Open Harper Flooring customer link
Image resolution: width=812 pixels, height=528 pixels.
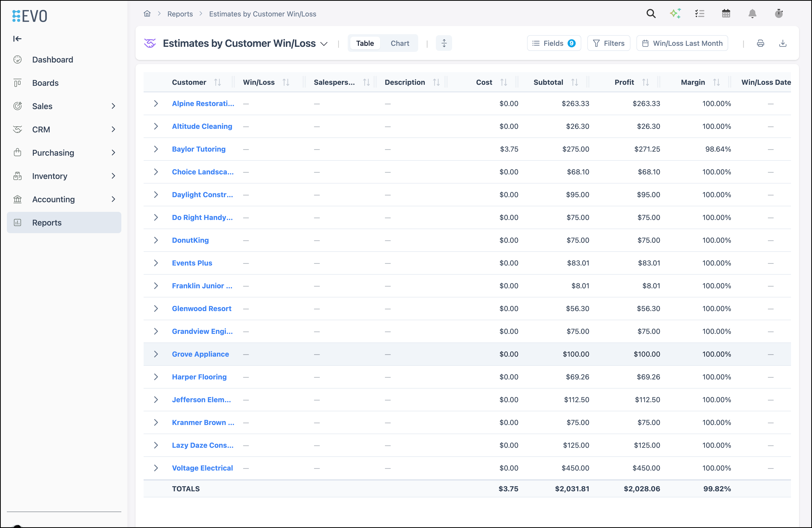[199, 377]
